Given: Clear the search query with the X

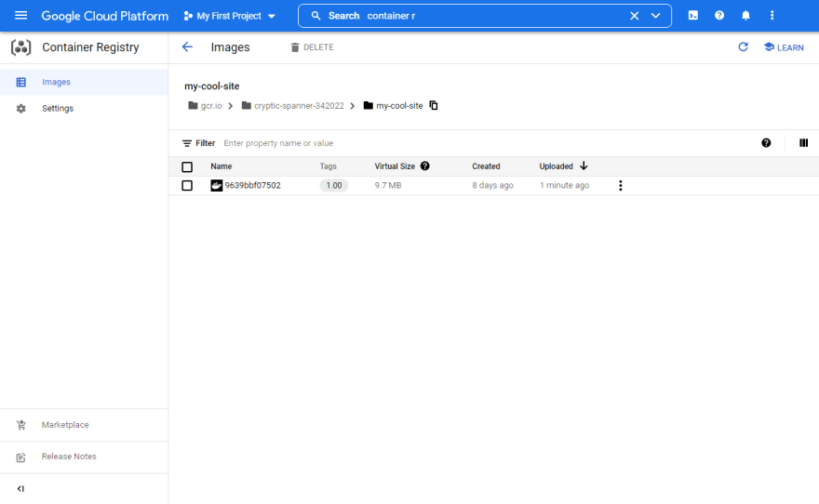Looking at the screenshot, I should pos(634,16).
